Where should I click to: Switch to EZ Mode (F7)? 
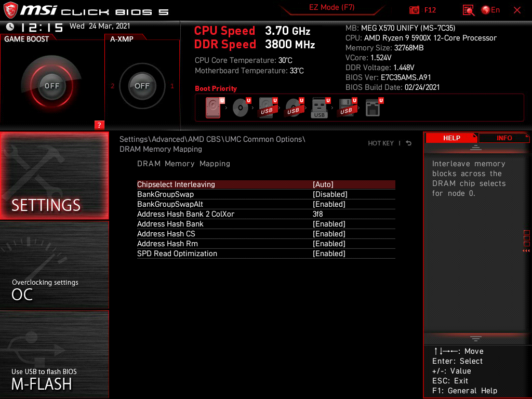coord(331,7)
